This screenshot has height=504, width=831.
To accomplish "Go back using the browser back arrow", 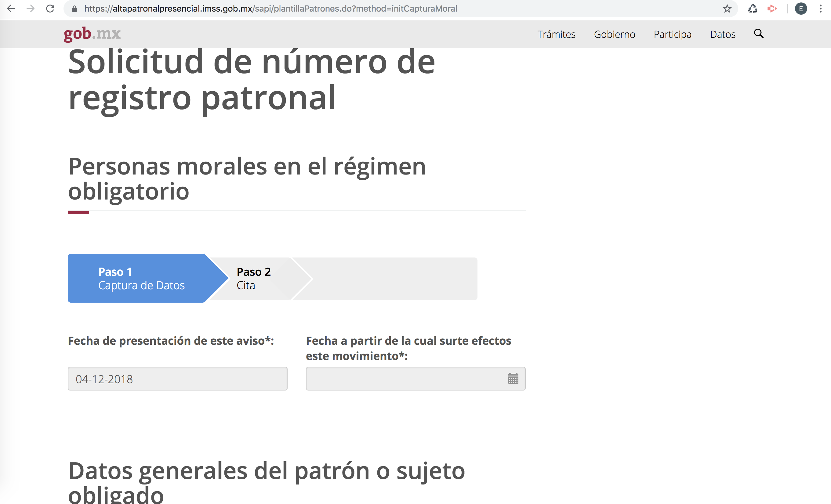I will pos(11,9).
